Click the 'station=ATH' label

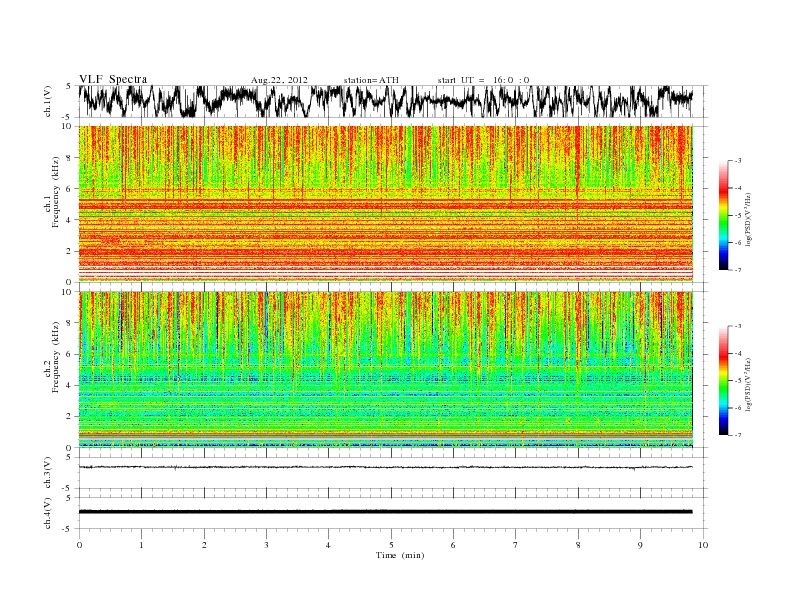(371, 80)
